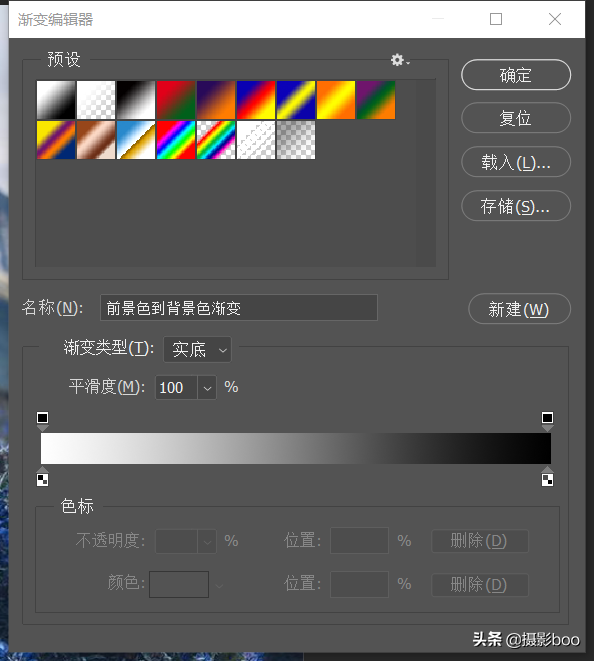Select the transparent rainbow gradient preset
The width and height of the screenshot is (594, 661).
pos(216,140)
